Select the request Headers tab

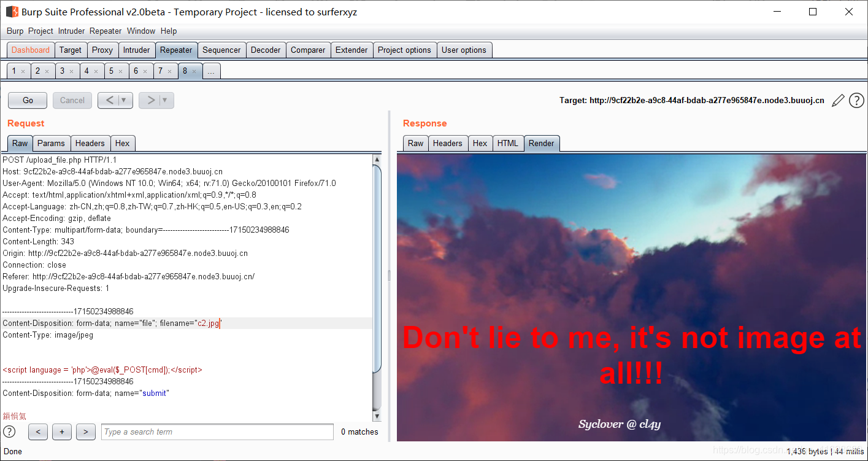tap(90, 143)
